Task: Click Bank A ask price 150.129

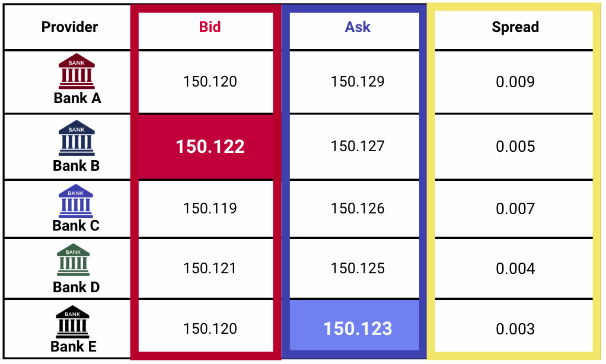Action: pyautogui.click(x=358, y=82)
